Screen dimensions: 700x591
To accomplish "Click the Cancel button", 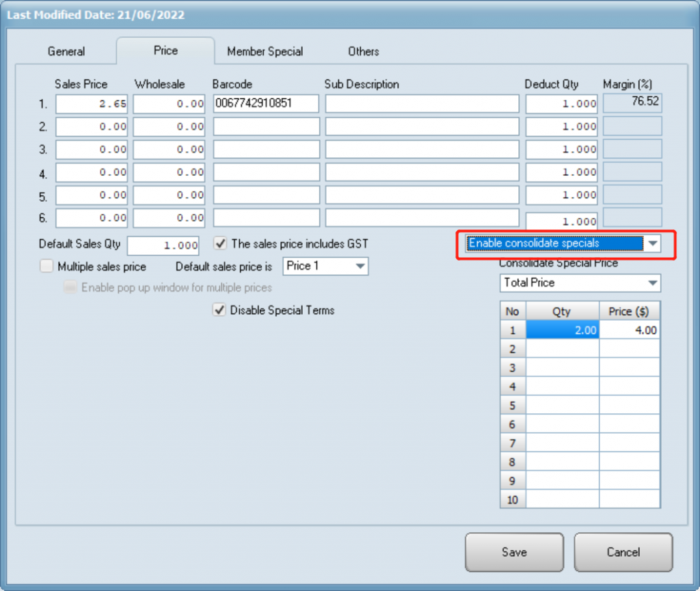I will point(623,552).
